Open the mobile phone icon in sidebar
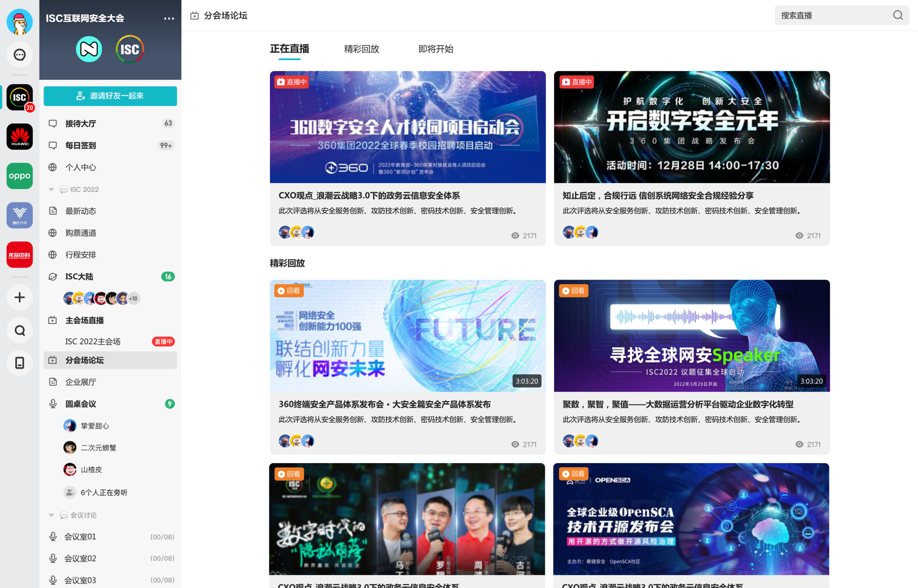 click(19, 363)
